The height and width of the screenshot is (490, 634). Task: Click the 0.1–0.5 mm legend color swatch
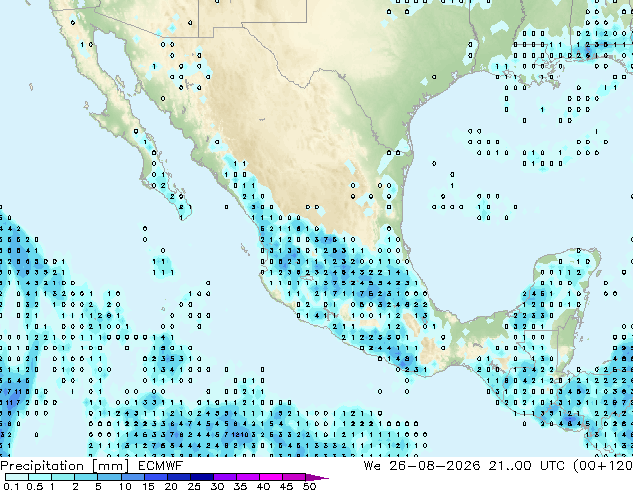(17, 477)
